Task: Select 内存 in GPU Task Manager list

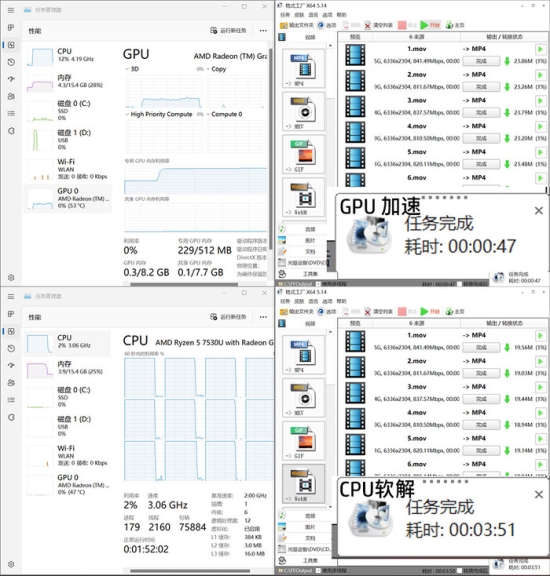Action: coord(68,81)
